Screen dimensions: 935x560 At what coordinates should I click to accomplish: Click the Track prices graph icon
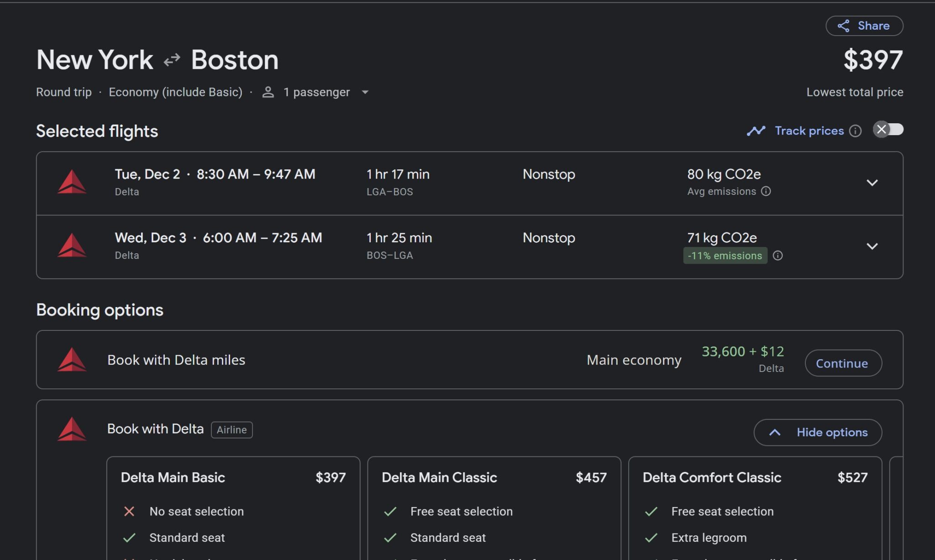tap(756, 131)
